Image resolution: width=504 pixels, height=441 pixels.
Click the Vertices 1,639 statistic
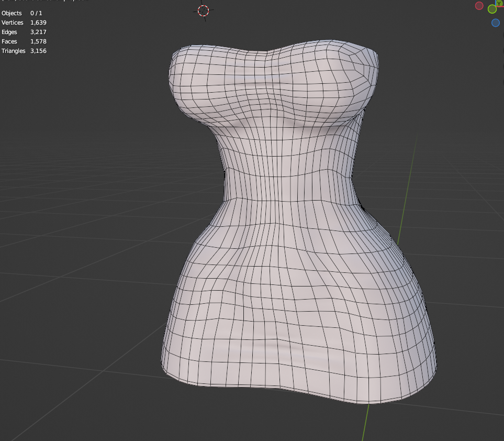[x=24, y=23]
